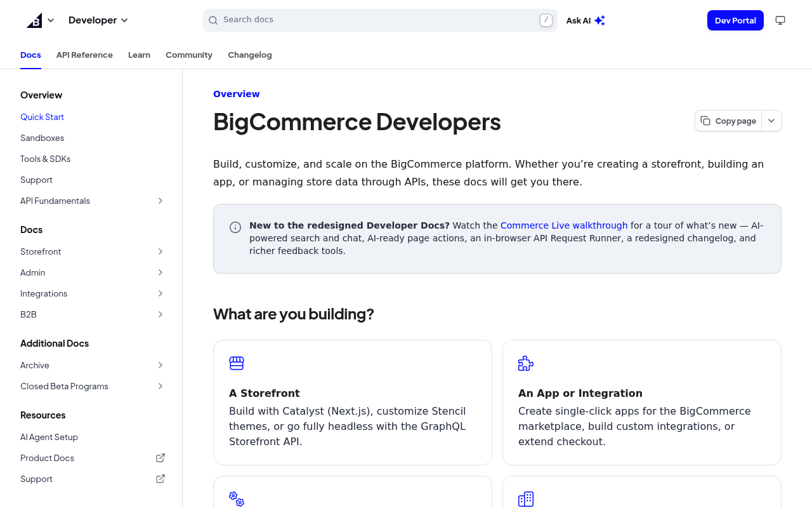Open AI Agent Setup page
Image resolution: width=812 pixels, height=508 pixels.
(49, 437)
